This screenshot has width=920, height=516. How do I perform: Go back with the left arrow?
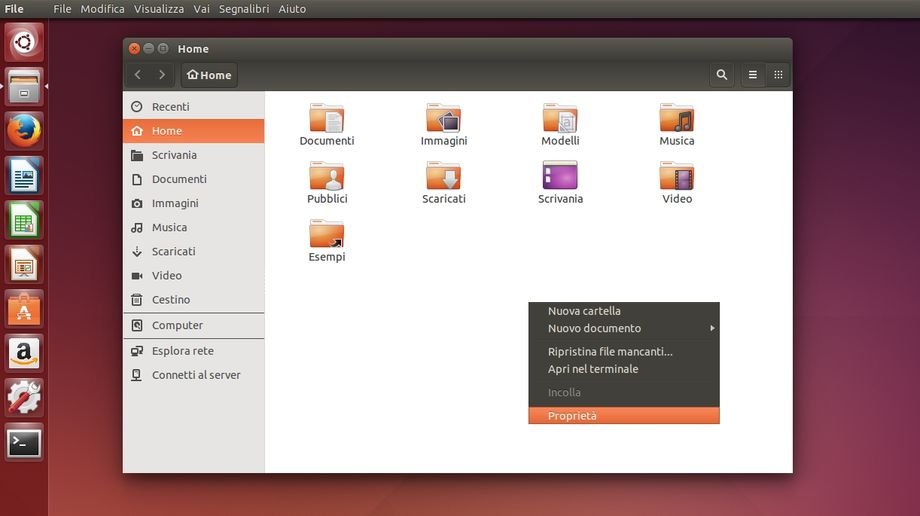138,75
